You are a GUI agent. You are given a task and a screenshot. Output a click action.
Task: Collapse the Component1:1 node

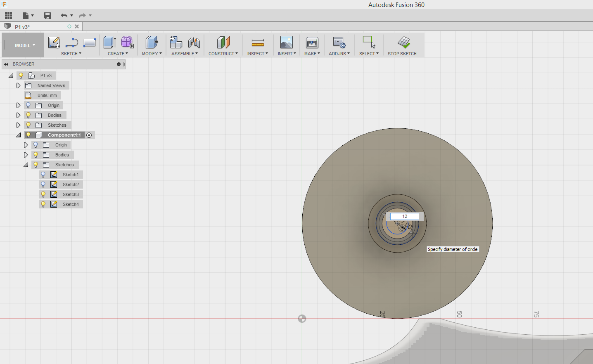19,135
